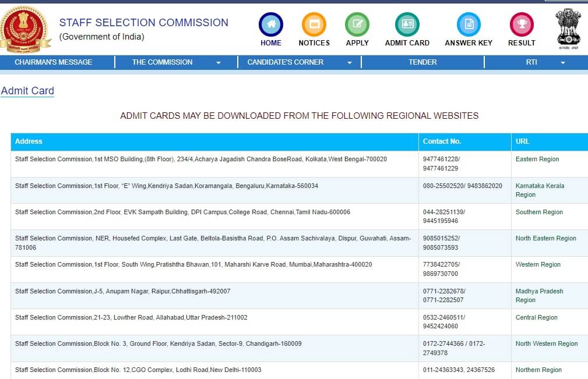Click the RTI menu item
Image resolution: width=588 pixels, height=379 pixels.
531,62
